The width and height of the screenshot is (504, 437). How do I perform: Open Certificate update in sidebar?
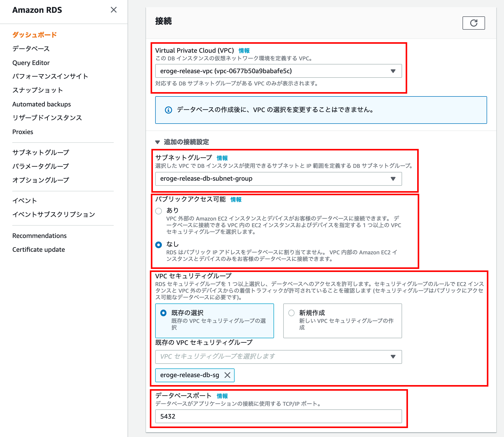[39, 249]
